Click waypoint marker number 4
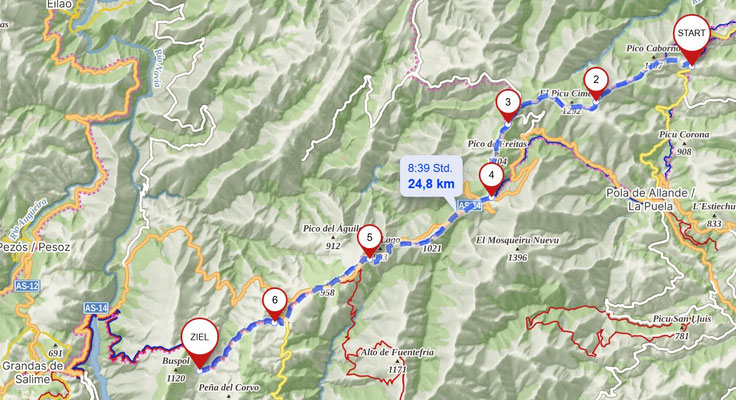Viewport: 736px width, 400px height. (x=491, y=180)
